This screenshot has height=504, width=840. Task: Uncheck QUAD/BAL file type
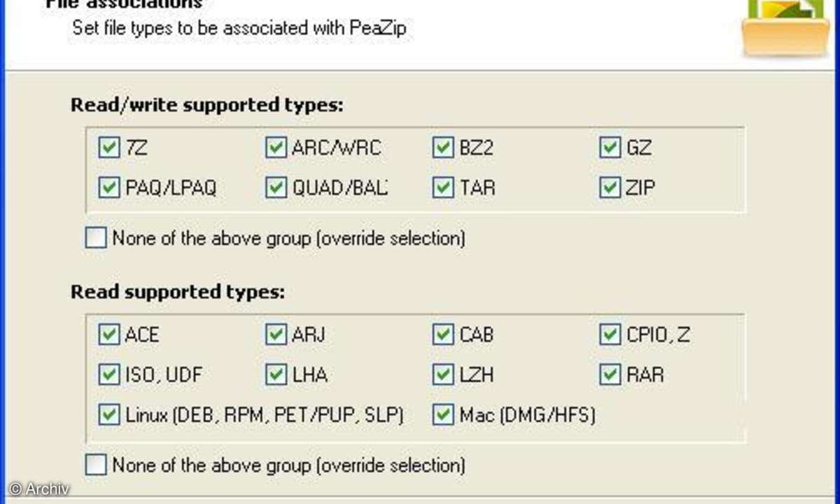coord(276,188)
